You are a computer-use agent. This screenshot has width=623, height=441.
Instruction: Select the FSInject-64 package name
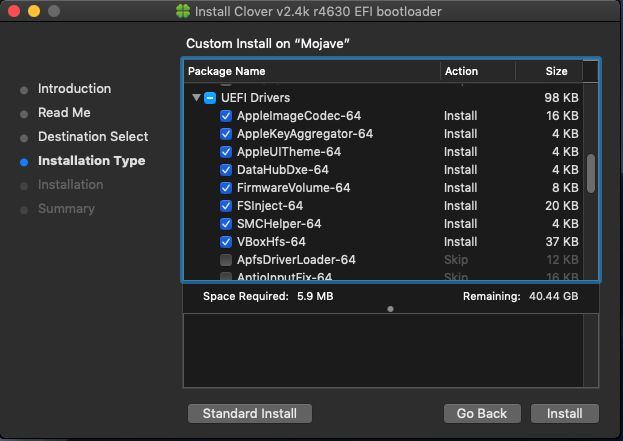270,206
